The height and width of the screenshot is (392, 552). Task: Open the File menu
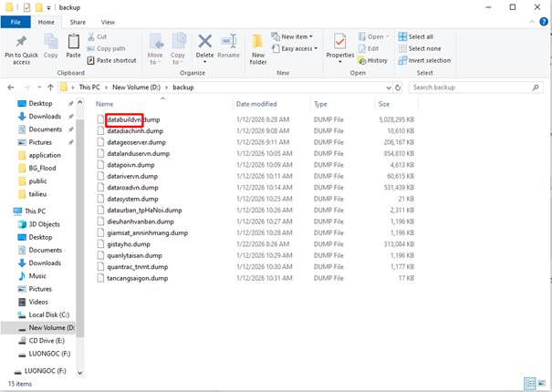click(x=15, y=21)
